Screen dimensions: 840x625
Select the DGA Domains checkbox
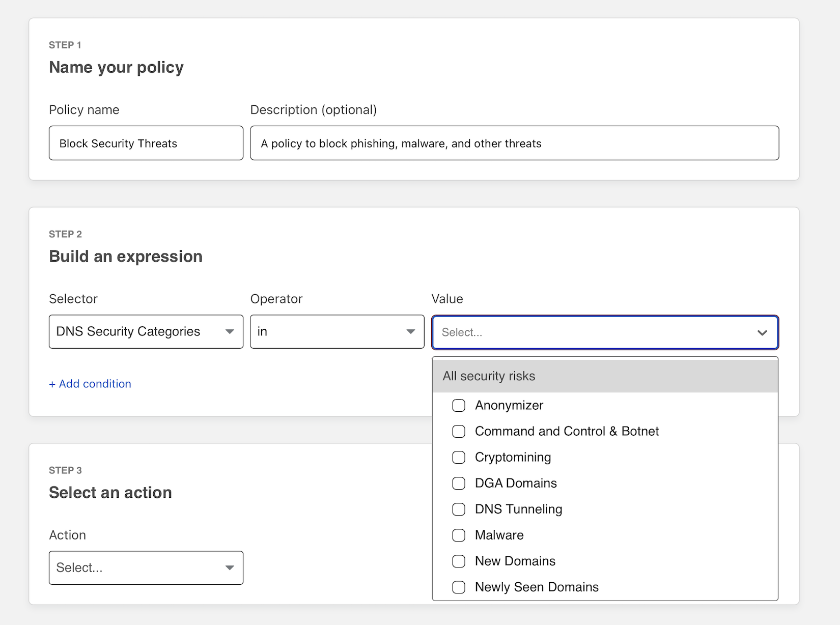coord(459,483)
